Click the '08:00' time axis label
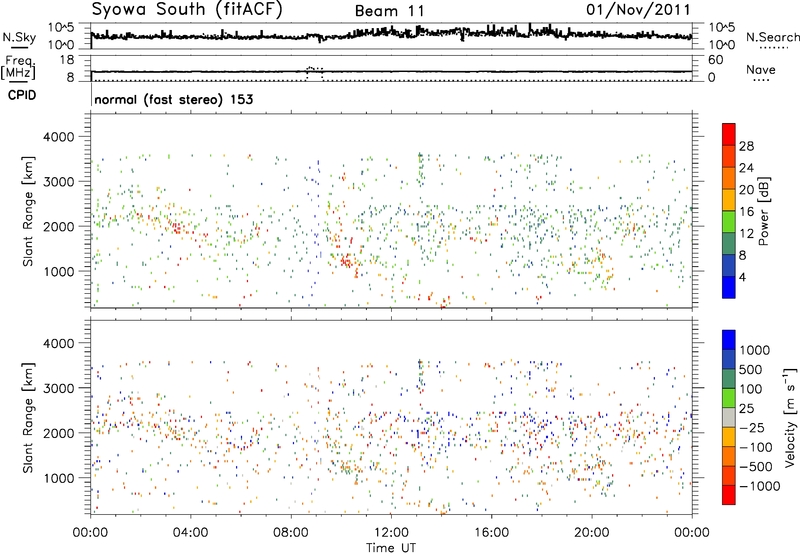 pos(291,533)
